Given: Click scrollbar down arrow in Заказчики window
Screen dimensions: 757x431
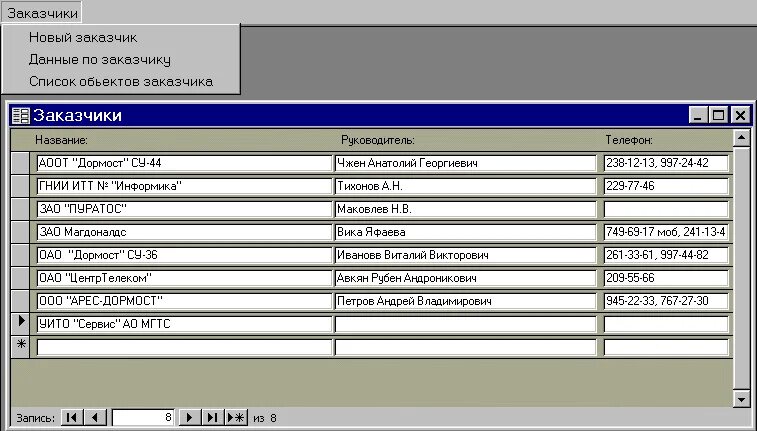Looking at the screenshot, I should (x=741, y=399).
